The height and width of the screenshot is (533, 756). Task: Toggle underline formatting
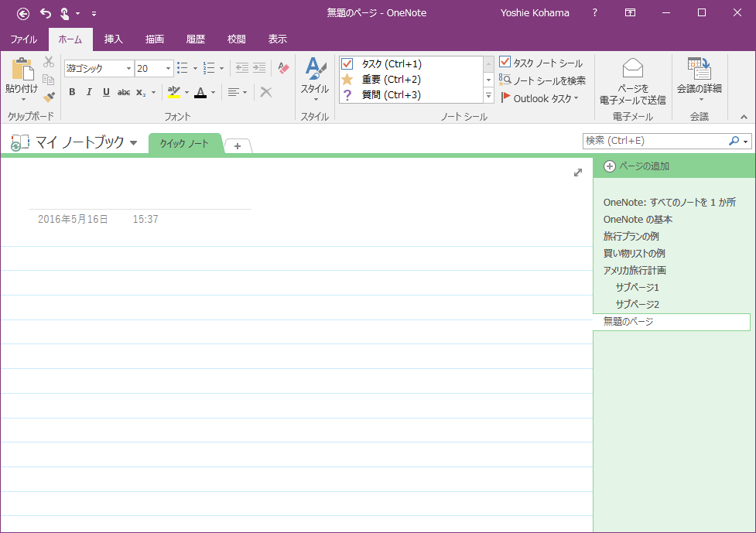(106, 92)
